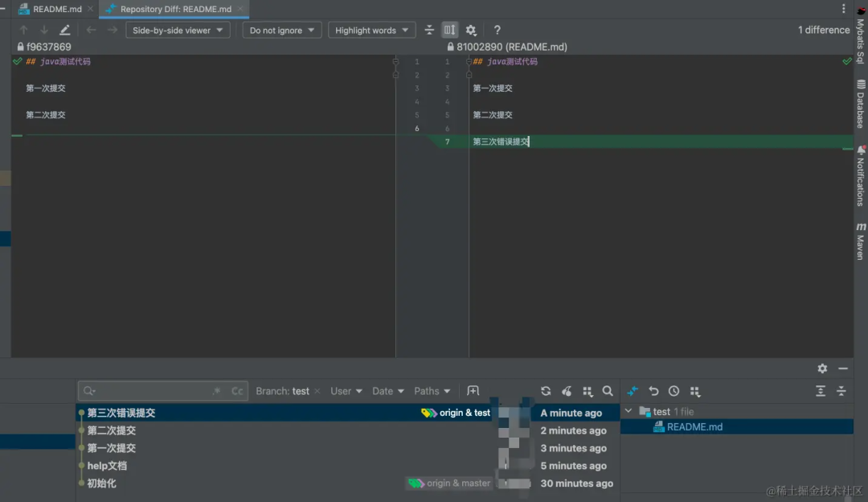Toggle regex option in log search
This screenshot has width=868, height=502.
[216, 391]
